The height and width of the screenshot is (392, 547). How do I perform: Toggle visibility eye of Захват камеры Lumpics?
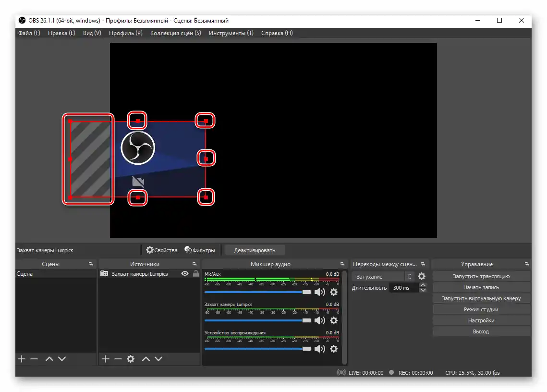coord(185,274)
